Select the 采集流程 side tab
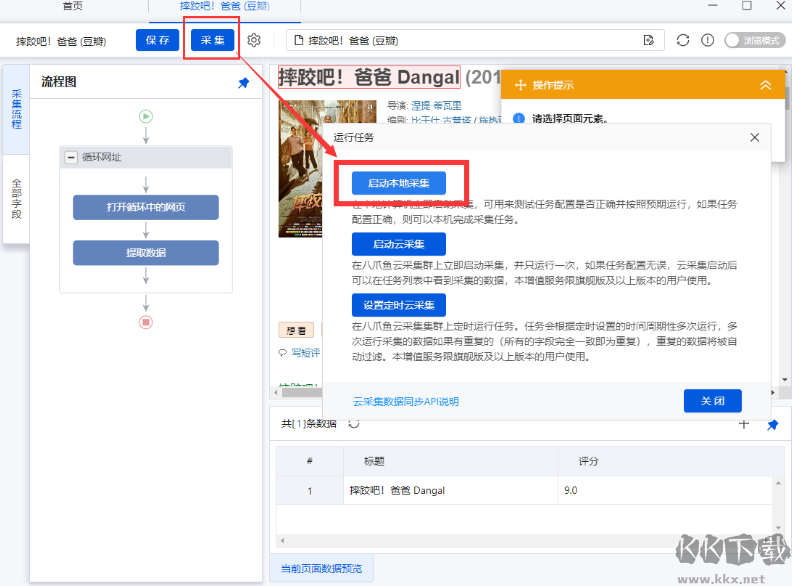 [16, 109]
